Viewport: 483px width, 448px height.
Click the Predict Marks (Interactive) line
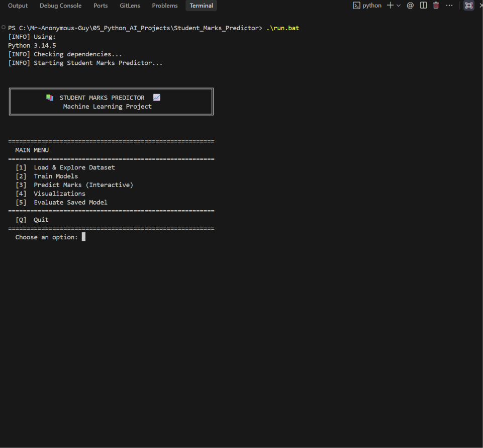pos(74,185)
